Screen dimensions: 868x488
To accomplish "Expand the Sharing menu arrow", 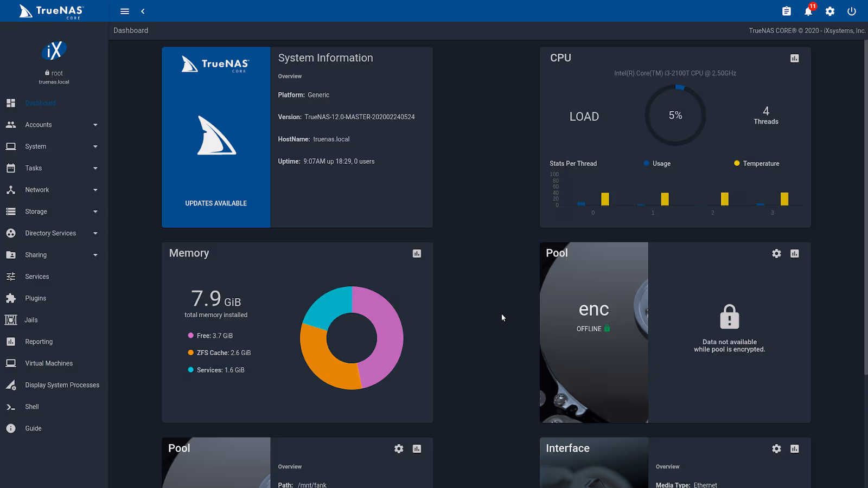I will pos(95,255).
